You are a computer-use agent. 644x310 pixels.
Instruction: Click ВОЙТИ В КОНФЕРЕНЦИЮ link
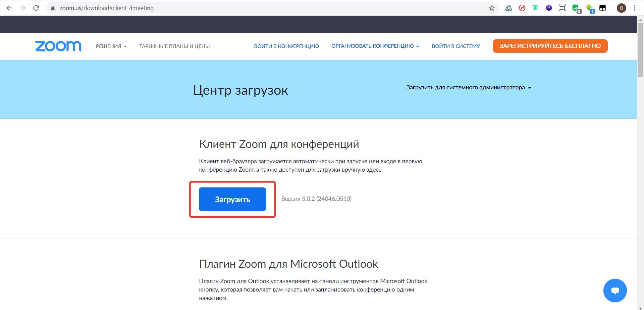point(286,46)
